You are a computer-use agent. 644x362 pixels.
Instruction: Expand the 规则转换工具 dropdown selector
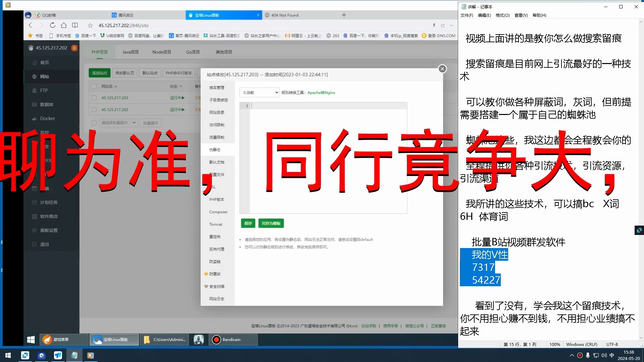point(259,93)
